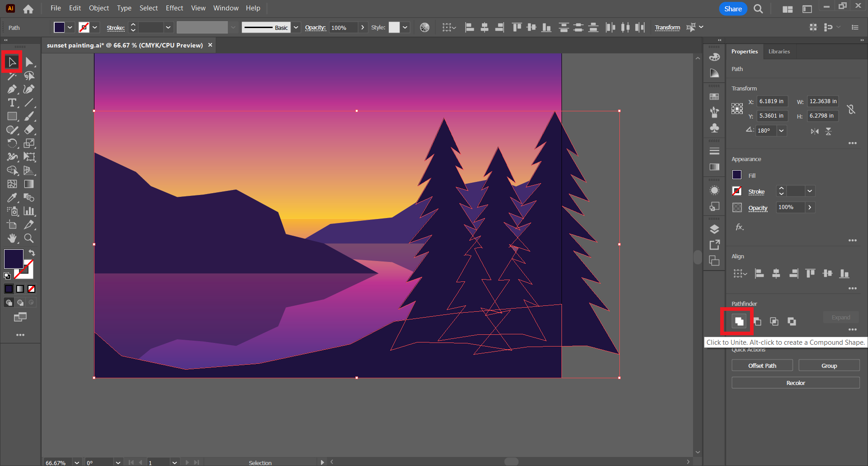
Task: Click Exclude in Pathfinder
Action: [792, 322]
